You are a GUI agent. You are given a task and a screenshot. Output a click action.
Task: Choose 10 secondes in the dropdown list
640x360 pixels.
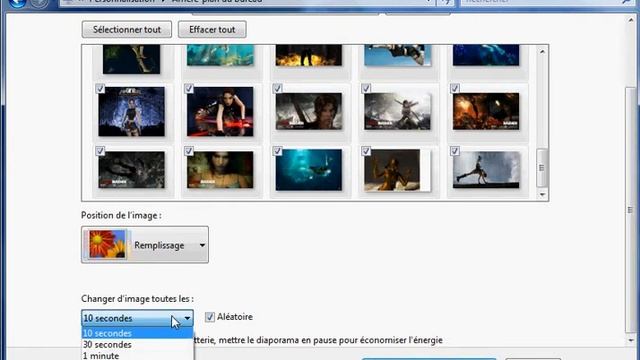click(137, 333)
